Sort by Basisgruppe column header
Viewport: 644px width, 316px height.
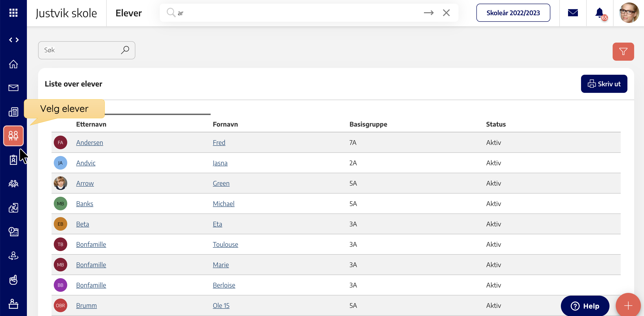pos(368,124)
